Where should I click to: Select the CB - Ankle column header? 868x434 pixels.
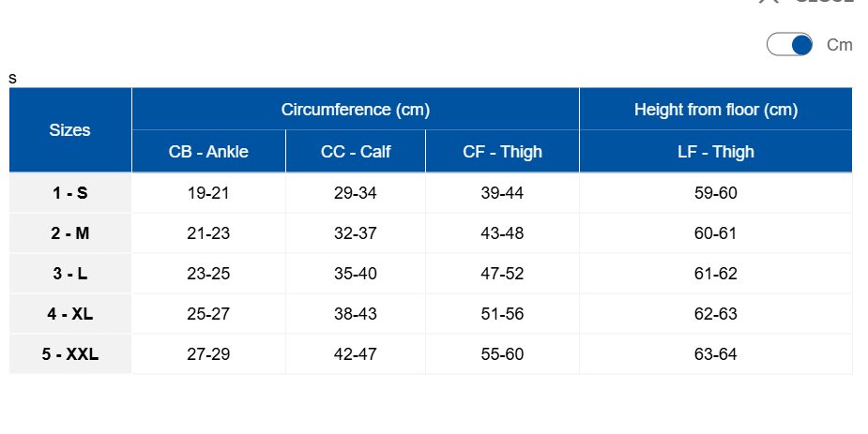[208, 152]
